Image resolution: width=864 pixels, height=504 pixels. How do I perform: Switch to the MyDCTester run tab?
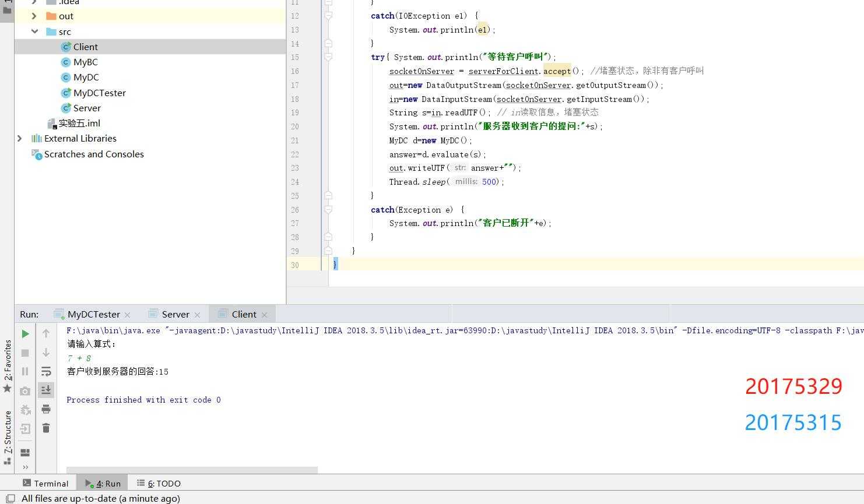pos(93,314)
